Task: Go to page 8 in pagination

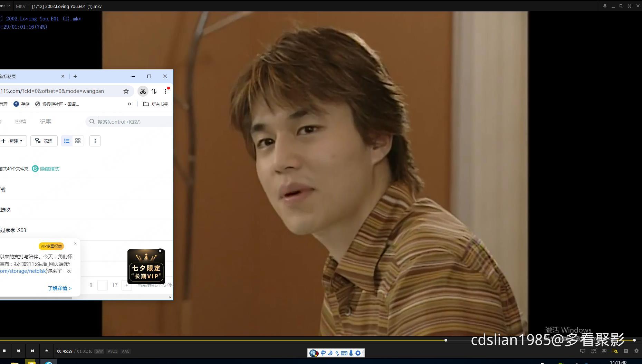Action: pyautogui.click(x=91, y=285)
